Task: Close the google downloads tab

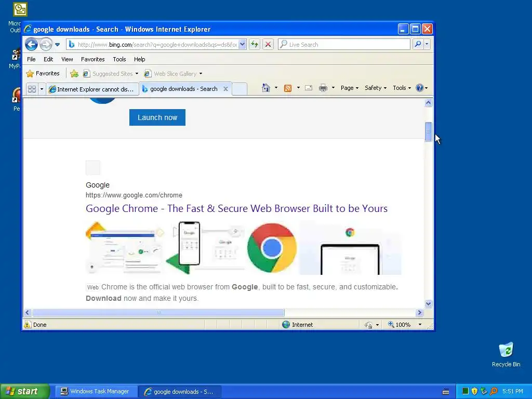Action: click(x=225, y=89)
